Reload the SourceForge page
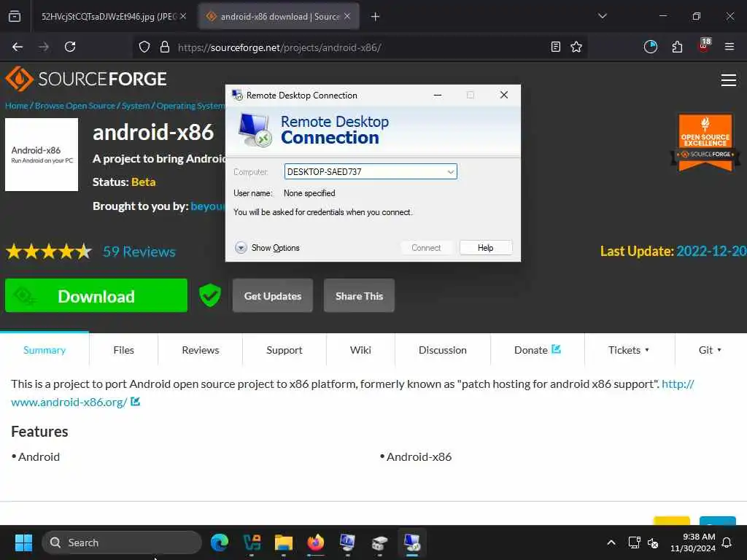Image resolution: width=747 pixels, height=560 pixels. (70, 47)
